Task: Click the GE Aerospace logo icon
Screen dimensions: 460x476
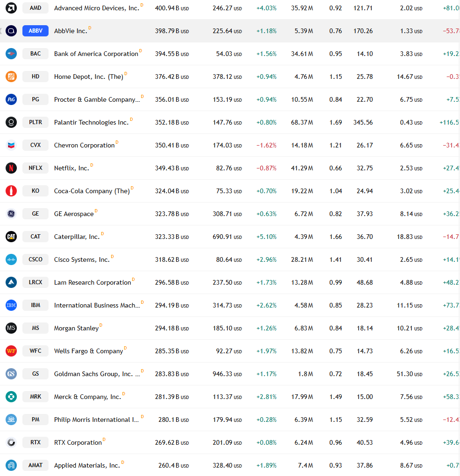Action: click(11, 214)
